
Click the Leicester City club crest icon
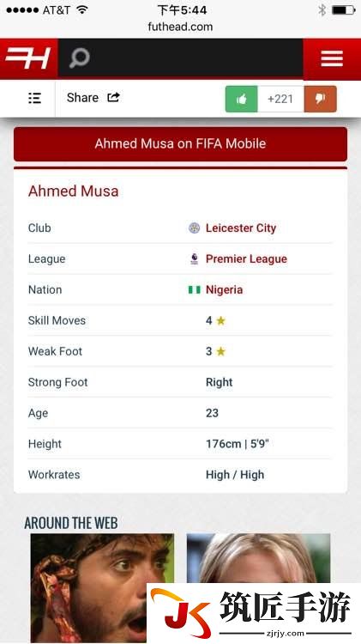tap(194, 228)
